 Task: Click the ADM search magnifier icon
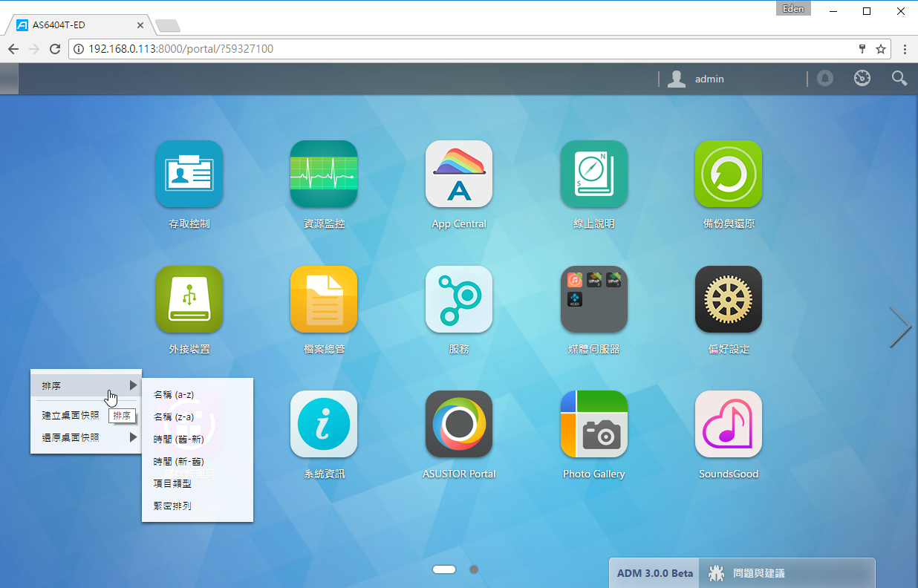point(899,78)
